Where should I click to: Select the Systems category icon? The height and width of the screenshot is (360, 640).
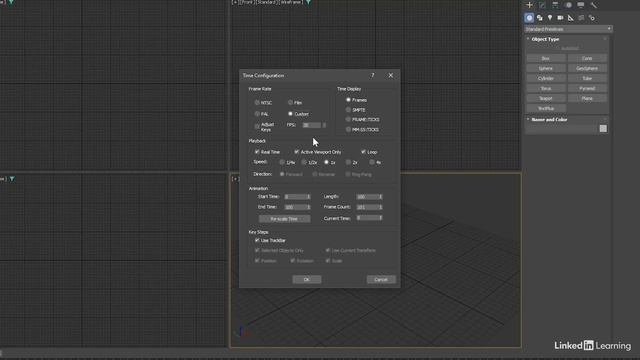pos(592,18)
